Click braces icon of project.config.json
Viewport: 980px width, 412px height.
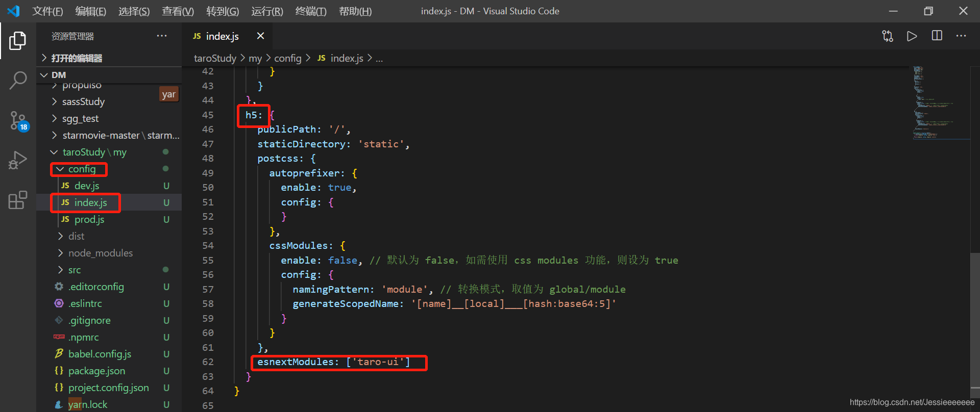[59, 388]
